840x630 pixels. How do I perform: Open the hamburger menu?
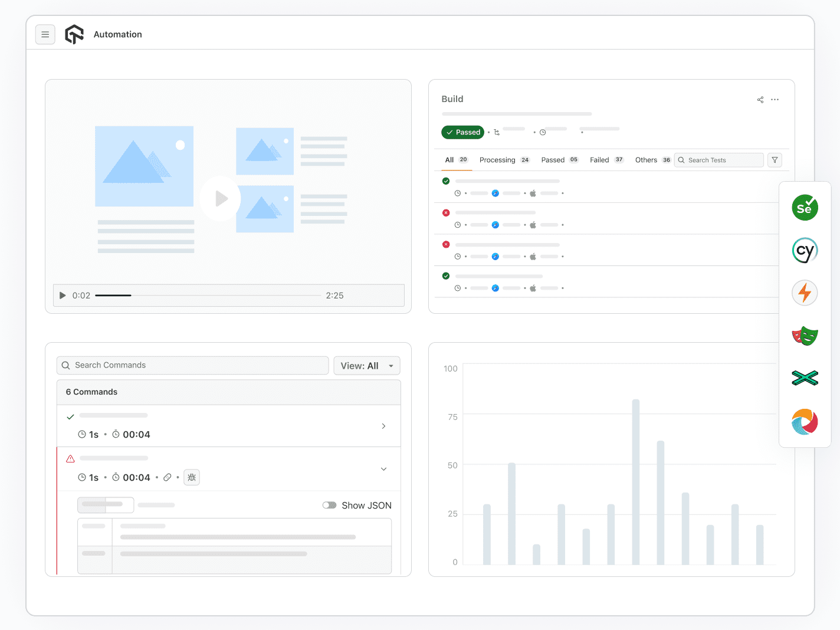click(45, 34)
